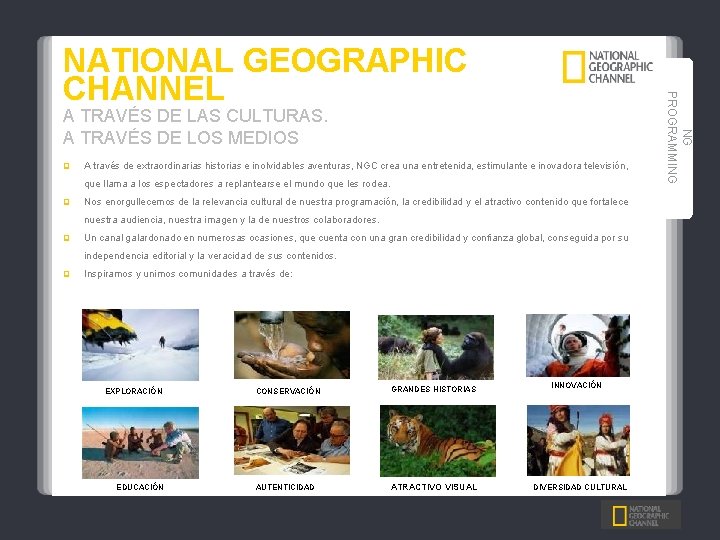Select the Diversidad Cultural costume thumbnail

(578, 440)
